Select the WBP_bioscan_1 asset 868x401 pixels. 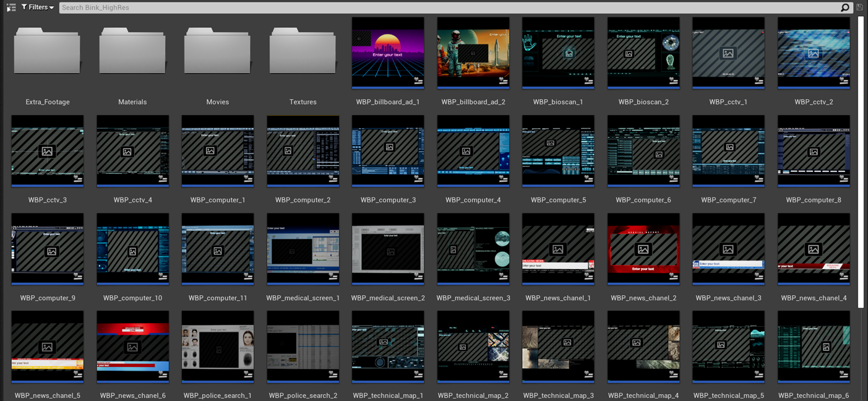[x=558, y=53]
